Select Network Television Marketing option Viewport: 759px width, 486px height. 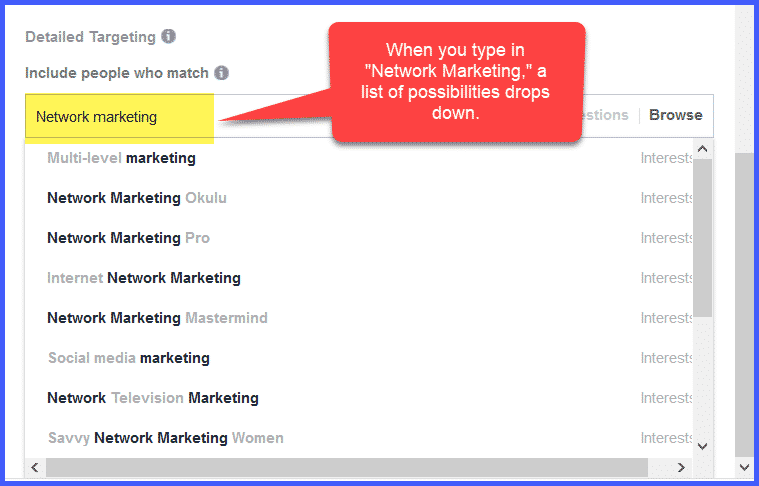(152, 398)
